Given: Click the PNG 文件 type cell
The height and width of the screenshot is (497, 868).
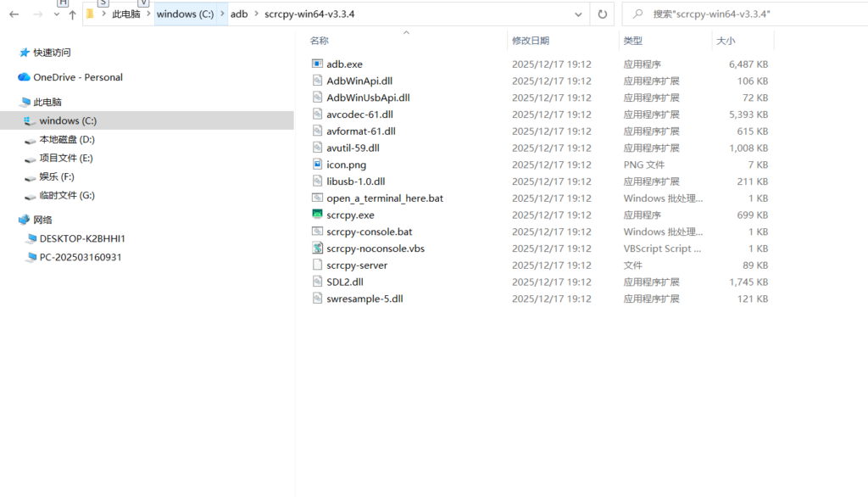Looking at the screenshot, I should pos(644,165).
